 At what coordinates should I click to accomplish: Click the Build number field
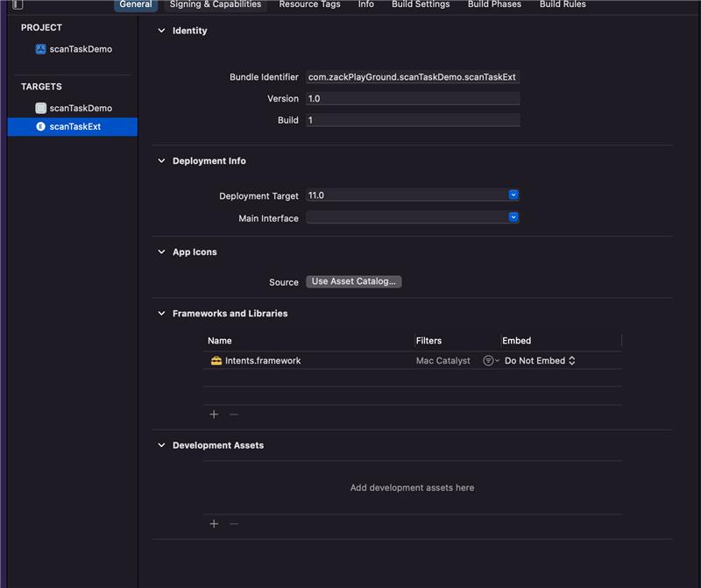[x=413, y=120]
